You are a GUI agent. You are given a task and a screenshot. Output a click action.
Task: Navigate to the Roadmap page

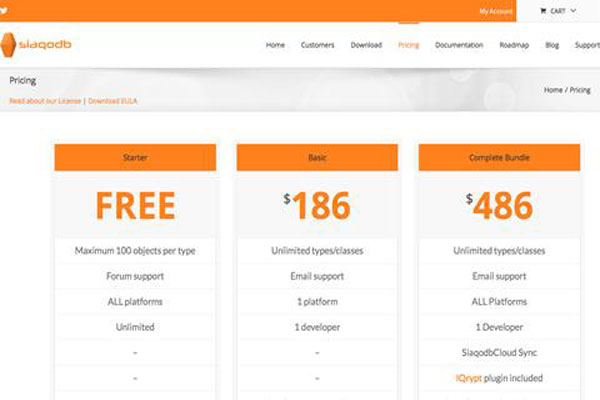(514, 45)
